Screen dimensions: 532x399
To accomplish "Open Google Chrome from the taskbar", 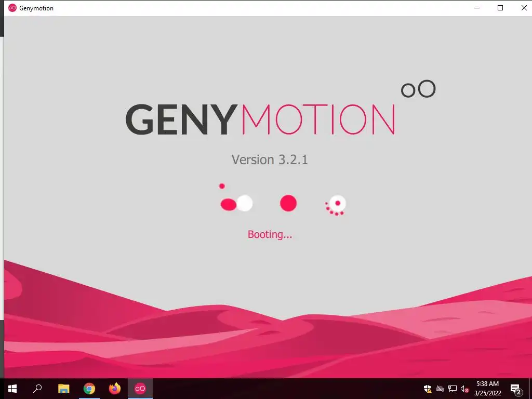I will pyautogui.click(x=89, y=389).
